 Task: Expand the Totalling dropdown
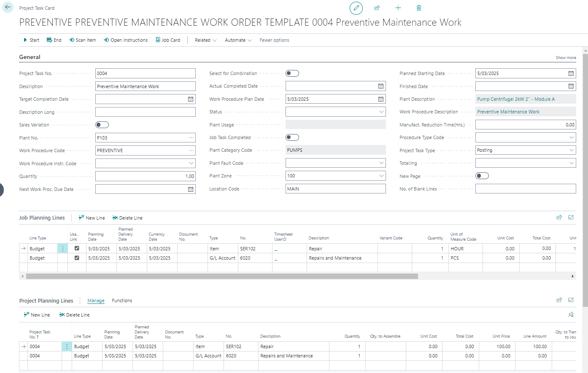[572, 163]
